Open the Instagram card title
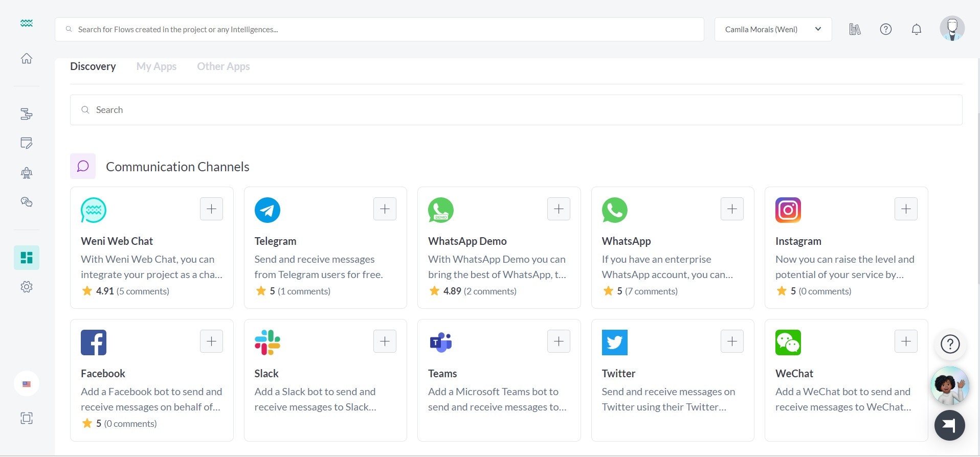 tap(798, 241)
